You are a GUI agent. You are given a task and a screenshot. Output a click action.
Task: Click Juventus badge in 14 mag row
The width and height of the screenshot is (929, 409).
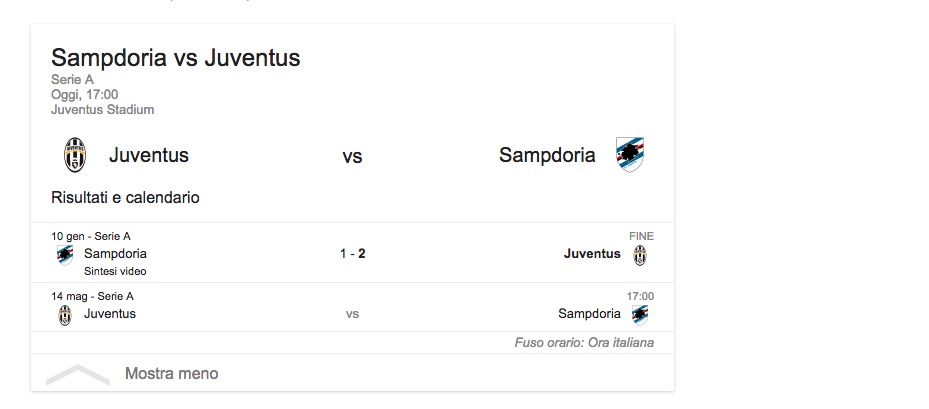click(x=65, y=315)
